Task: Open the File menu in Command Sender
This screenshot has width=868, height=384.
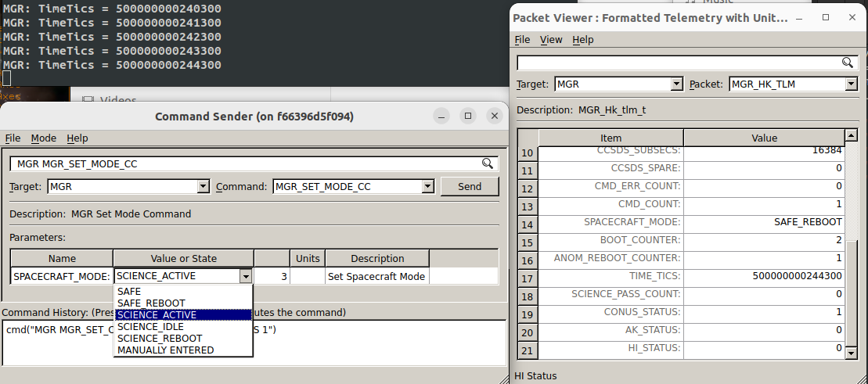Action: [x=13, y=138]
